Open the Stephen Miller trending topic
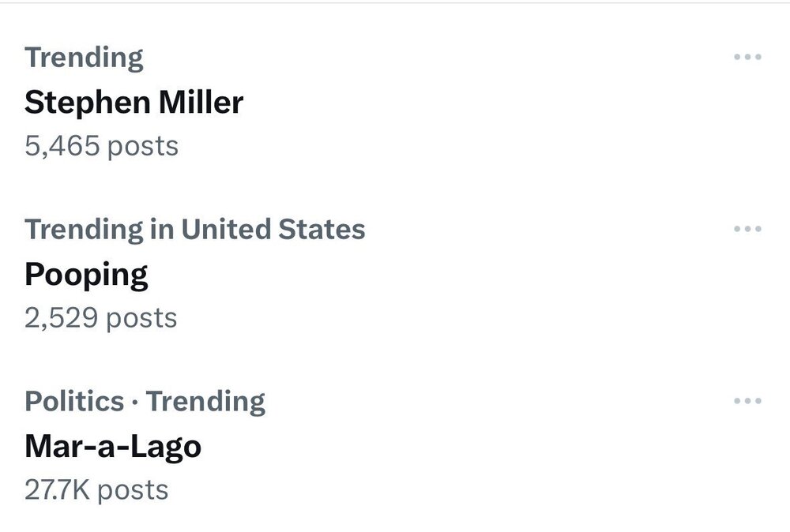 click(x=134, y=103)
